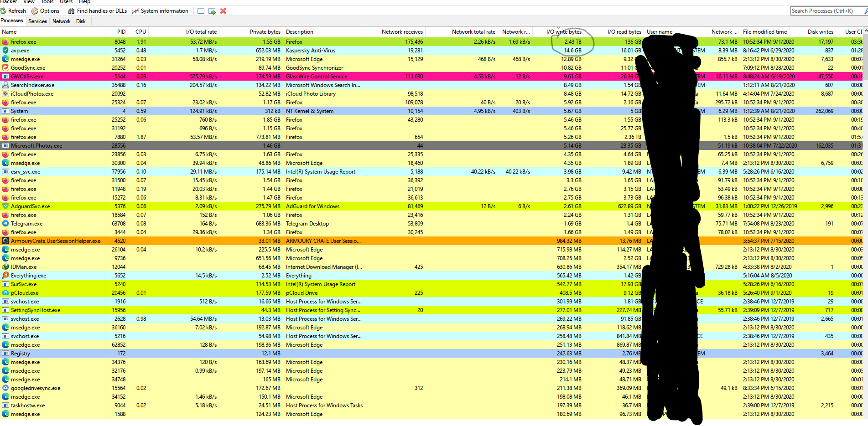Open Find handles or DLLs
Image resolution: width=868 pixels, height=426 pixels.
coord(98,11)
